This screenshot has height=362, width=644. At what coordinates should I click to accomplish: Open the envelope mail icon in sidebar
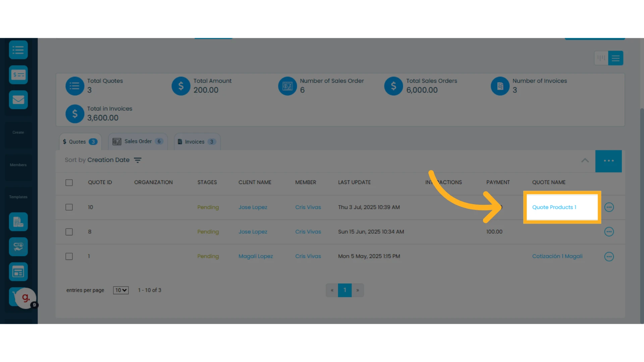(18, 100)
